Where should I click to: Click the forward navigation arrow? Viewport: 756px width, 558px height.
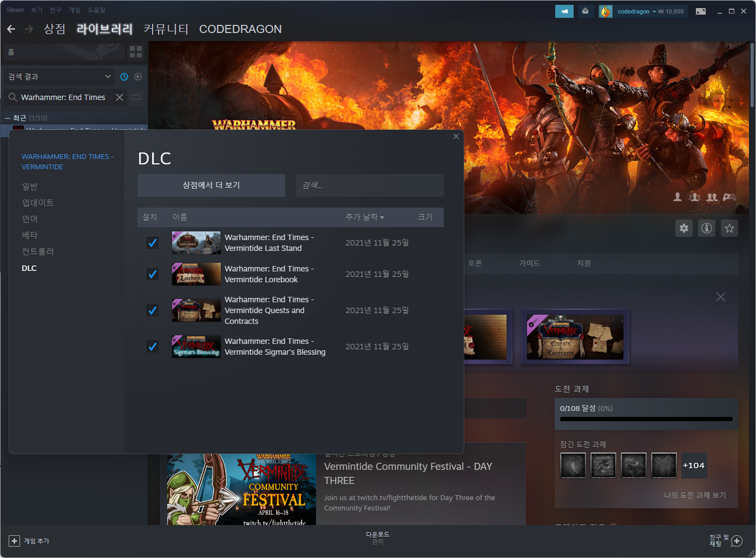(29, 29)
